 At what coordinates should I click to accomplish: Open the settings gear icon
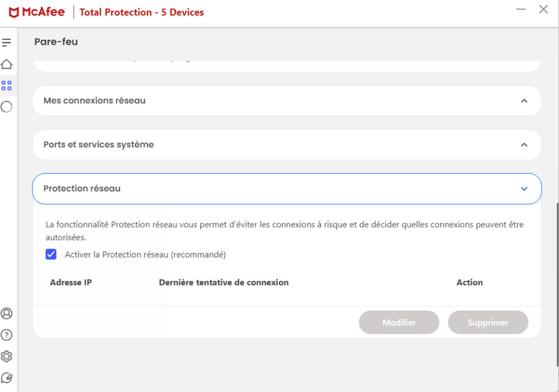click(x=7, y=356)
